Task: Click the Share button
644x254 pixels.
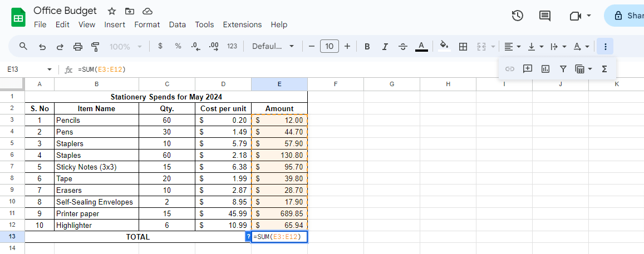Action: pyautogui.click(x=624, y=16)
